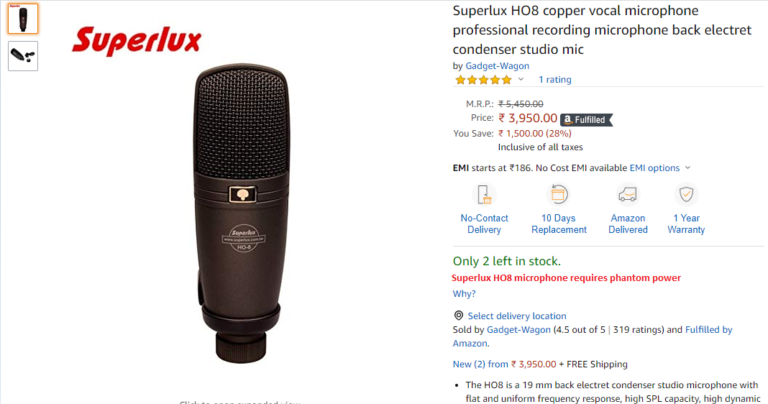
Task: Select the first microphone thumbnail
Action: click(23, 19)
